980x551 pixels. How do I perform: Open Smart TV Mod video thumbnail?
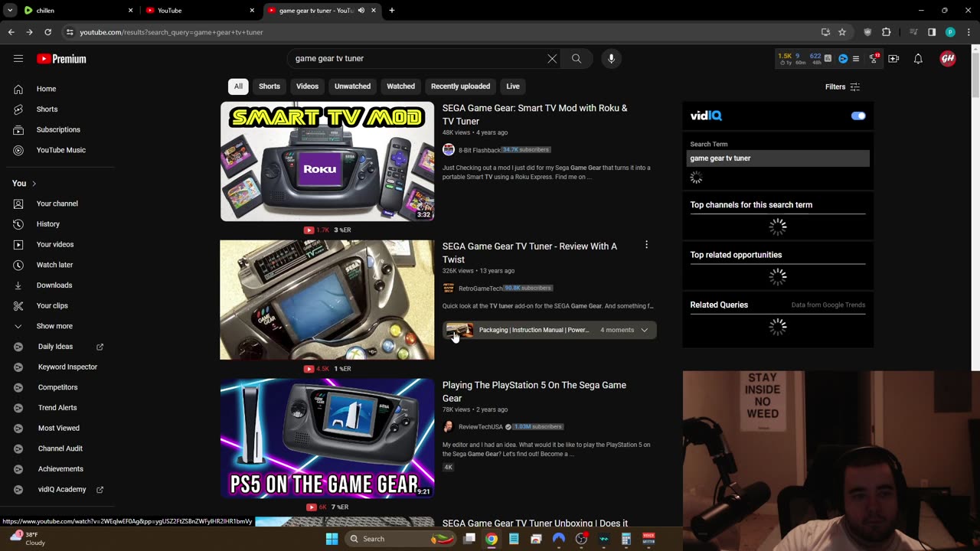click(x=327, y=161)
